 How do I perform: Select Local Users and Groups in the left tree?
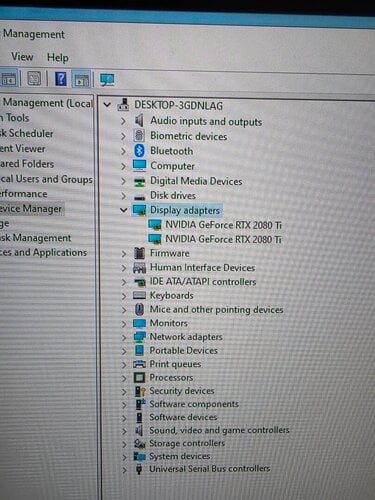(x=46, y=179)
